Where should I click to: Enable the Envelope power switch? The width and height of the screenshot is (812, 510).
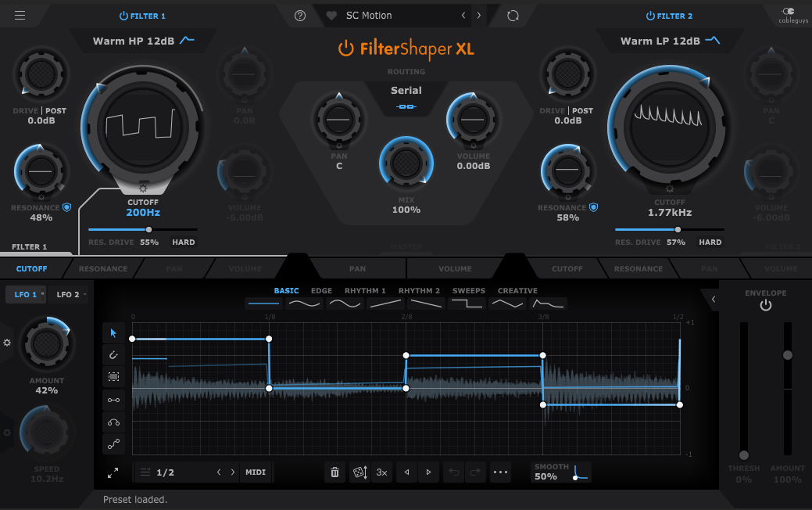765,306
